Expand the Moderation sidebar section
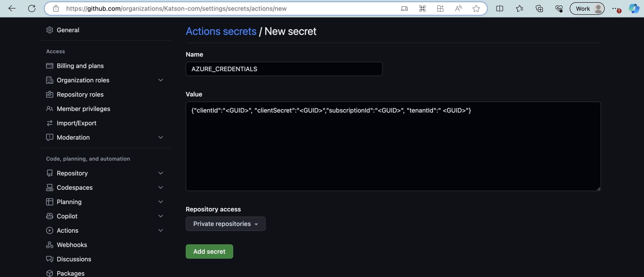 [x=160, y=137]
